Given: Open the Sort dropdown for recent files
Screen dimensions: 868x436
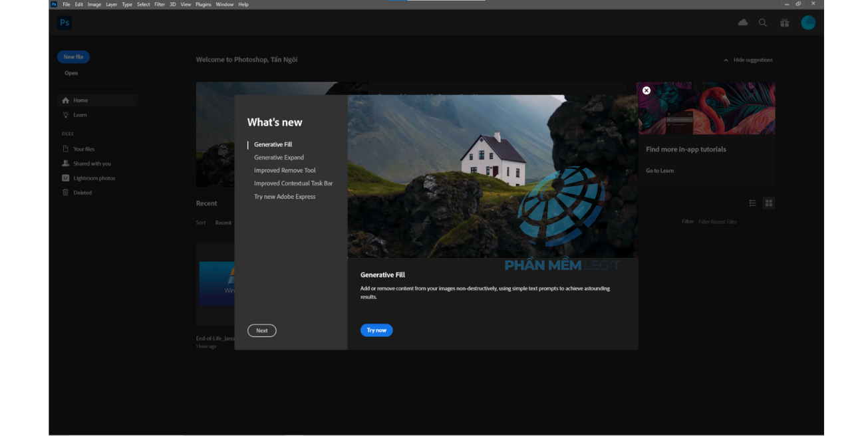Looking at the screenshot, I should click(x=223, y=223).
